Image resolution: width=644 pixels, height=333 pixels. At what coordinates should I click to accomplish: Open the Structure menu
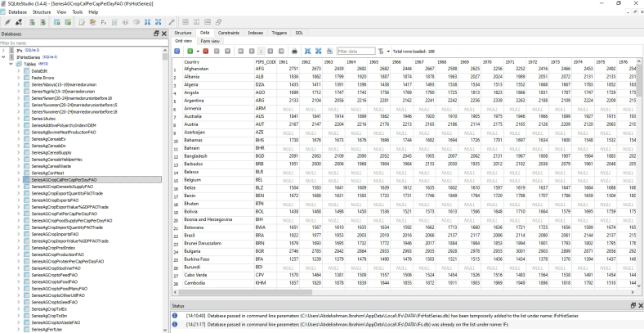coord(42,12)
